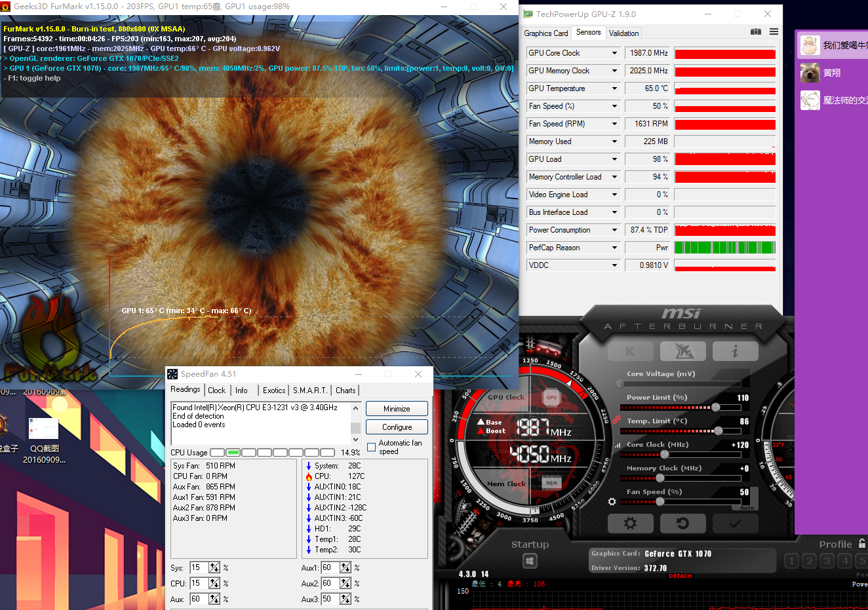868x610 pixels.
Task: Click Afterburner DETACH link
Action: (681, 576)
